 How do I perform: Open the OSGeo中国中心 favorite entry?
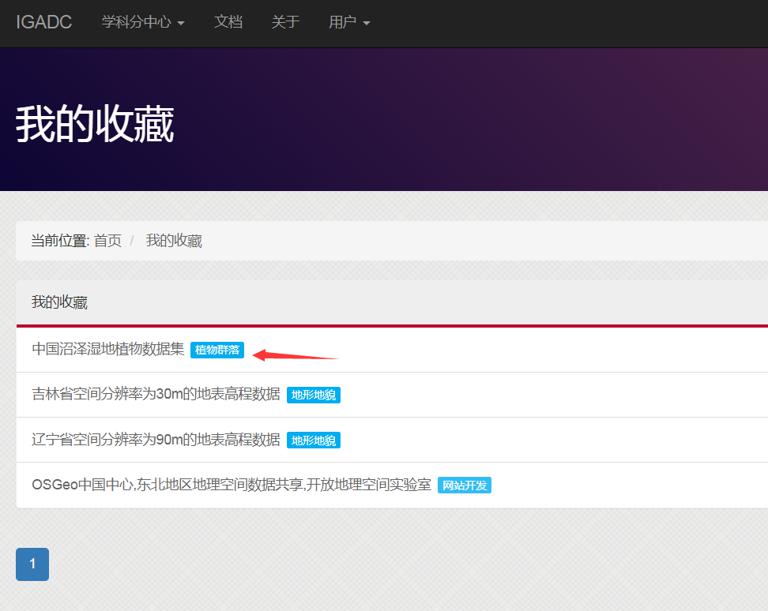pyautogui.click(x=231, y=484)
